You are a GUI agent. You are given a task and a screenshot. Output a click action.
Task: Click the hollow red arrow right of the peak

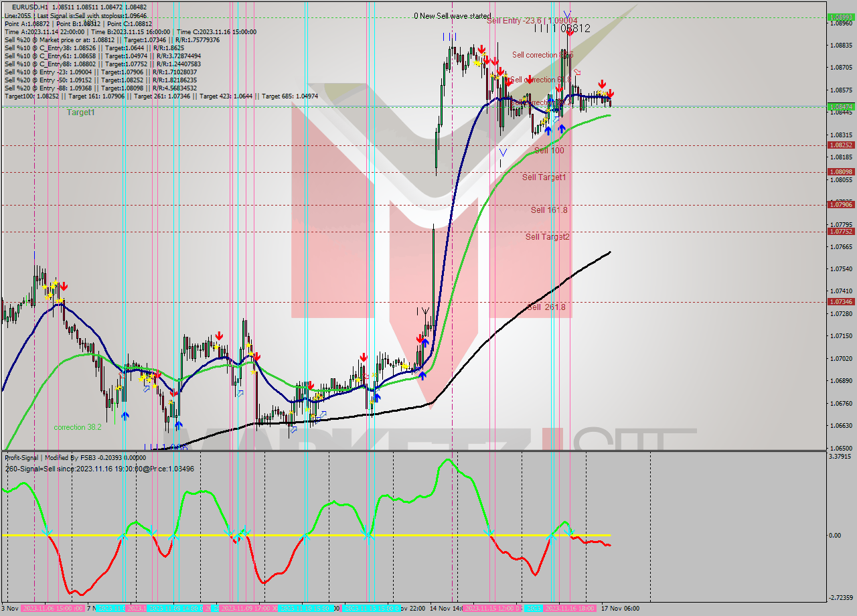click(577, 72)
